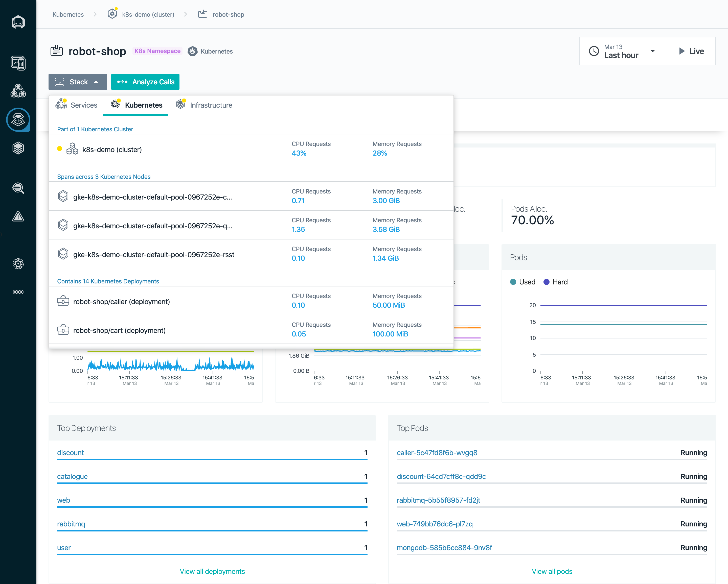The height and width of the screenshot is (584, 728).
Task: Click 'Contains 14 Kubernetes Deployments' heading
Action: point(108,281)
